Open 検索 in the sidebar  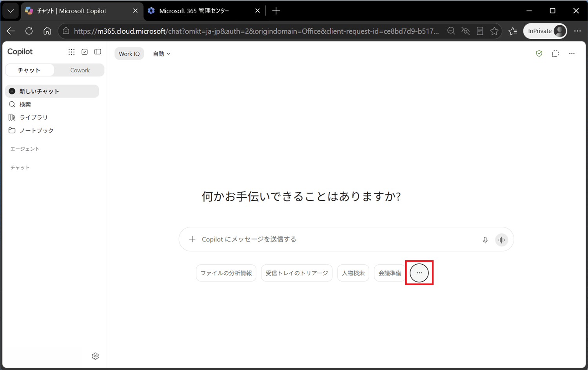pyautogui.click(x=52, y=105)
